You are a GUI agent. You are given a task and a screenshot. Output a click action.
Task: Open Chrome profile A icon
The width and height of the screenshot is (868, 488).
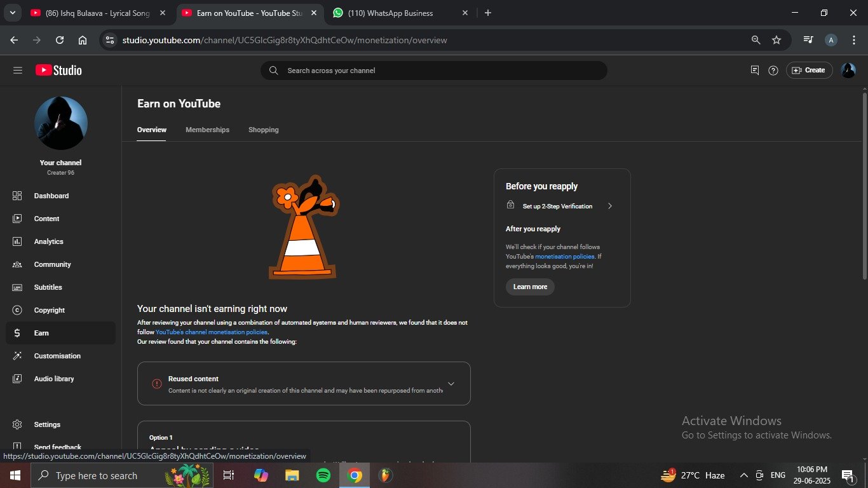tap(831, 40)
